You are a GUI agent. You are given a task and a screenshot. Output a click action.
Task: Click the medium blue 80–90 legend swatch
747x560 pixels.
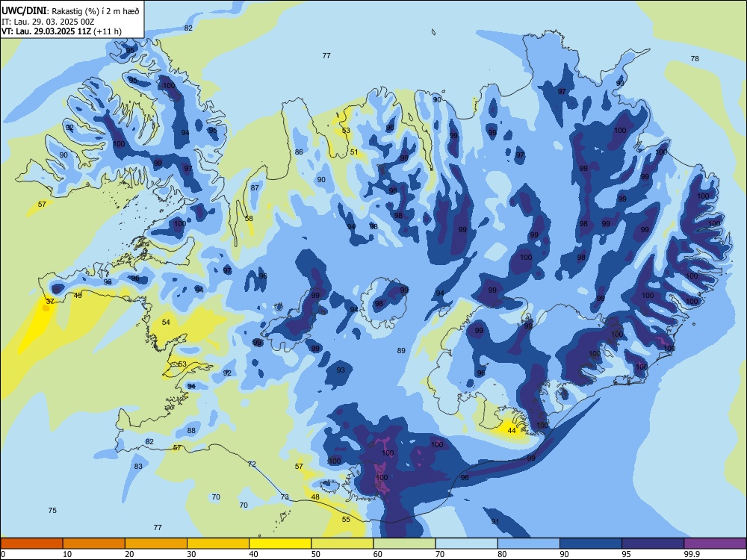click(528, 544)
